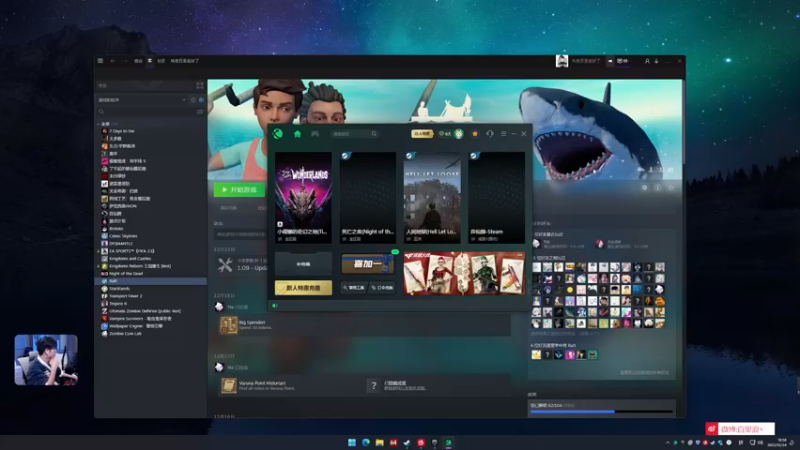800x450 pixels.
Task: Open the profile name tab in Steam header
Action: pos(185,61)
